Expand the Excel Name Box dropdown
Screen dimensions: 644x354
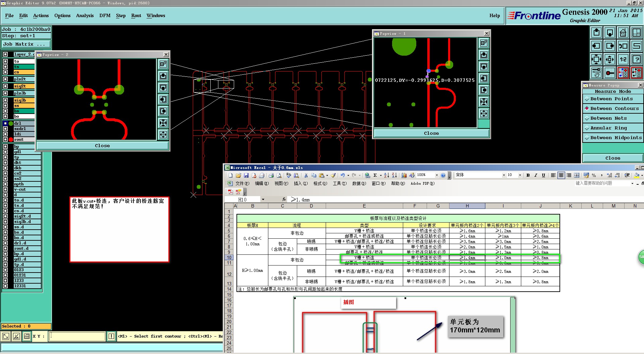click(263, 199)
